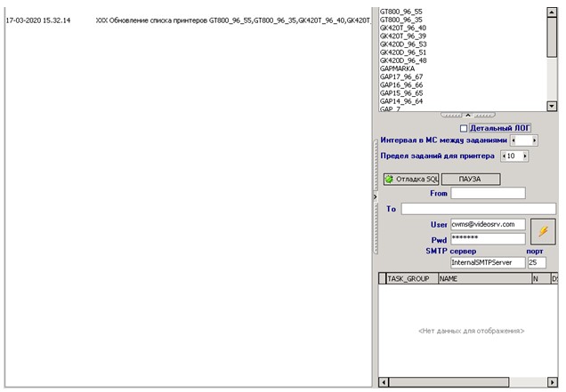
Task: Enable the Детальный ЛОГ checkbox
Action: 464,128
